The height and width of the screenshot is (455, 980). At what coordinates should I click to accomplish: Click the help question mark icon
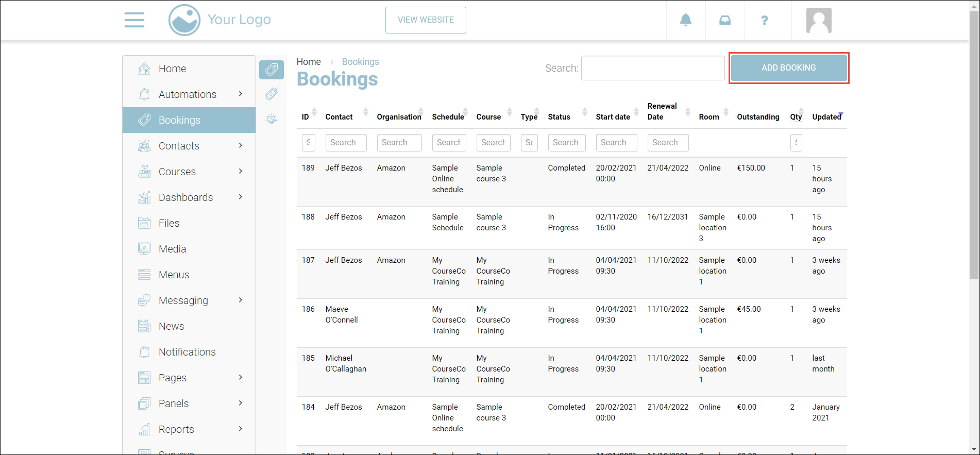(764, 20)
